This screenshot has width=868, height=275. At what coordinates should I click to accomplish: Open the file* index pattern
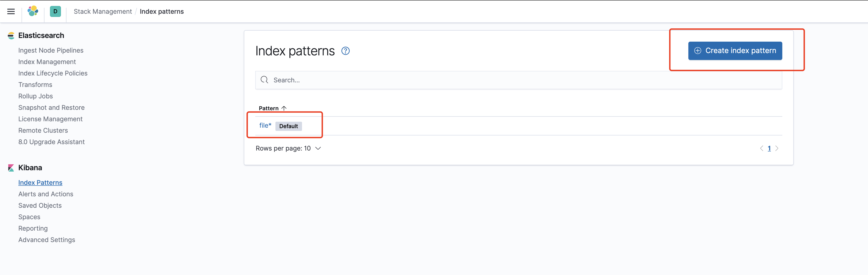pyautogui.click(x=265, y=126)
